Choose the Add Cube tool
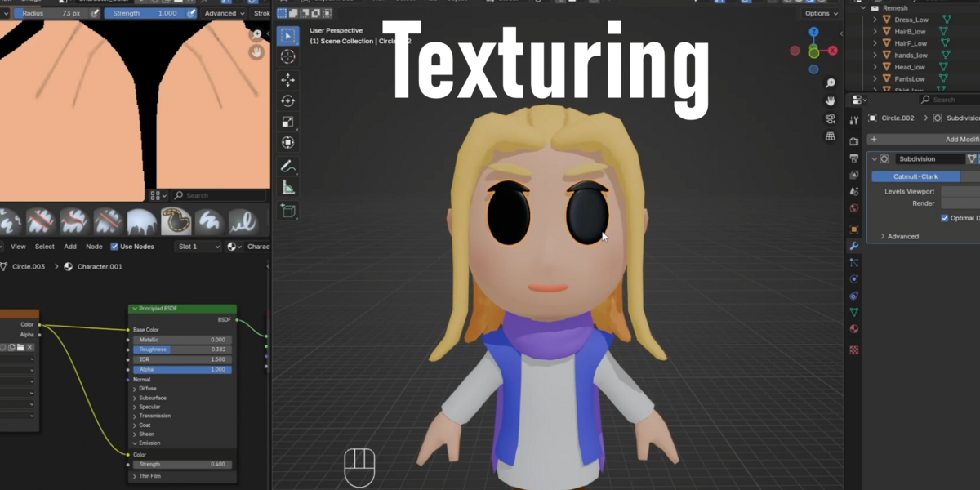Image resolution: width=980 pixels, height=490 pixels. tap(287, 211)
